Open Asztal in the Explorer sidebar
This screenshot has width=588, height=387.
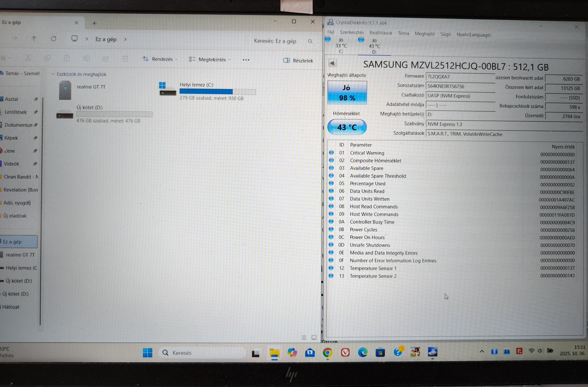pyautogui.click(x=11, y=99)
